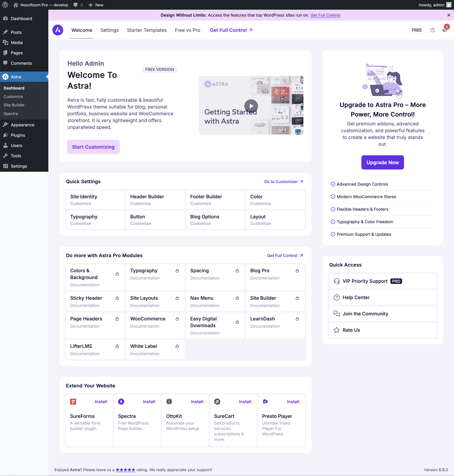Open Spectra under the Astra menu
This screenshot has width=454, height=476.
pyautogui.click(x=11, y=113)
